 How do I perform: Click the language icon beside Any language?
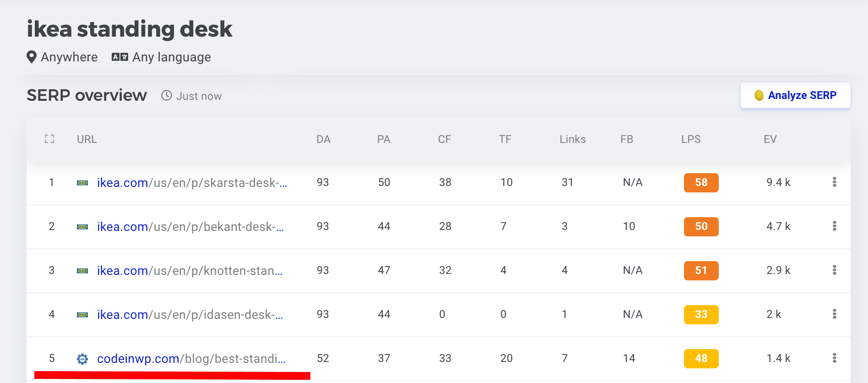(120, 57)
